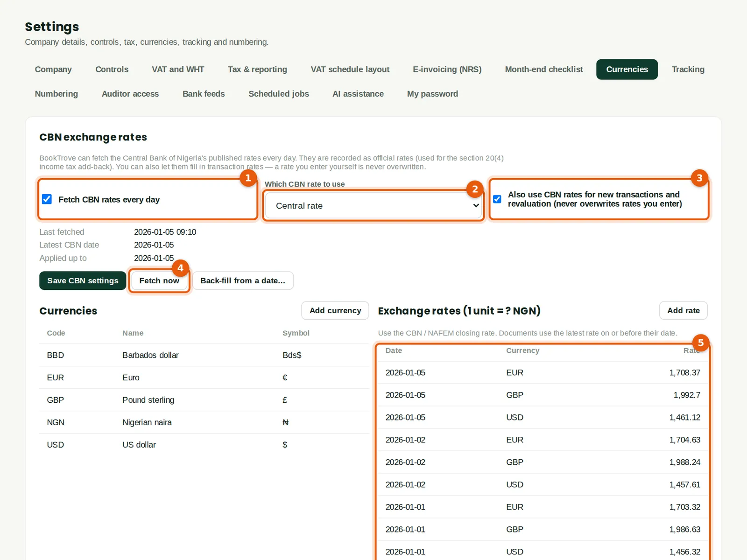Open the Bank feeds tab
This screenshot has height=560, width=747.
click(204, 94)
